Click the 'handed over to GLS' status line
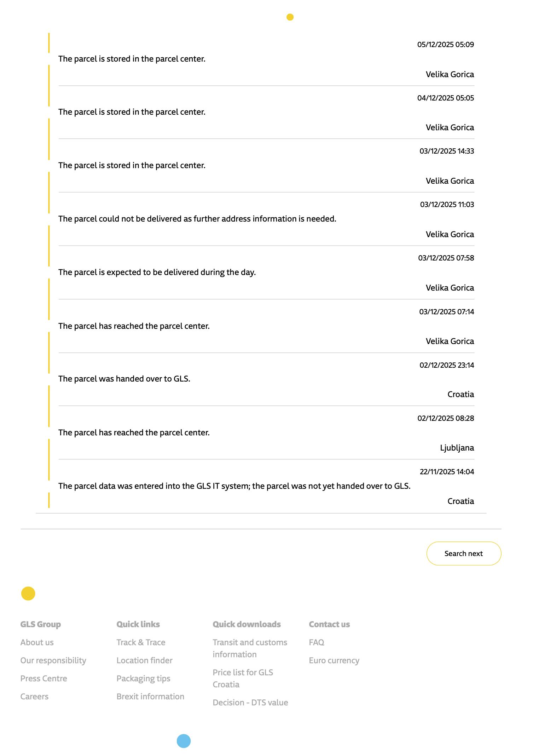Image resolution: width=556 pixels, height=756 pixels. pyautogui.click(x=124, y=379)
